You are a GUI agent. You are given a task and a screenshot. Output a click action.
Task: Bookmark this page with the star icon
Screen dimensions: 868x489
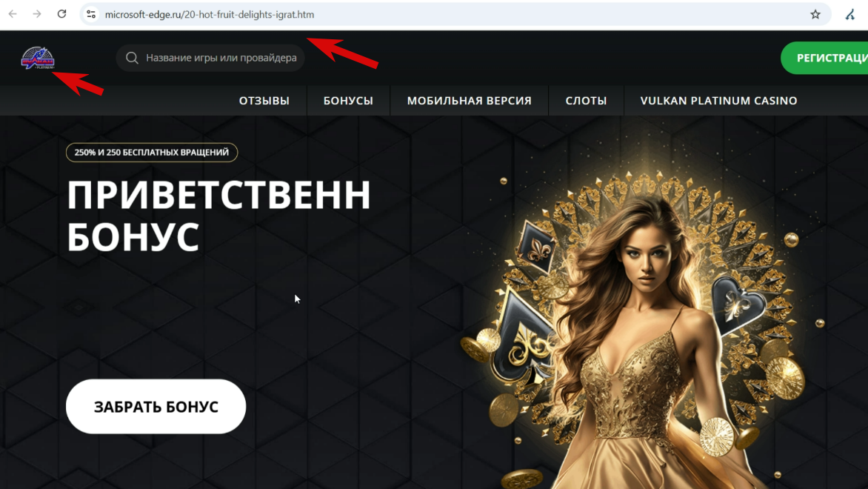815,14
